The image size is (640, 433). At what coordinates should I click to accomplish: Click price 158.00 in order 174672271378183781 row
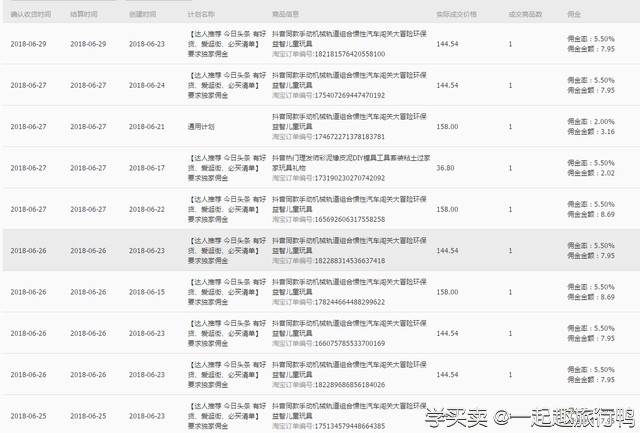447,127
